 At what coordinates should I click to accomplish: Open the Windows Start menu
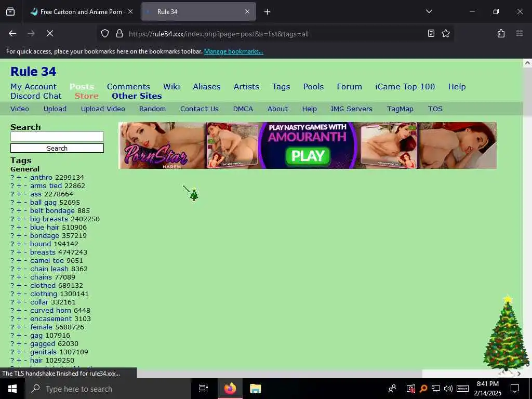(12, 389)
